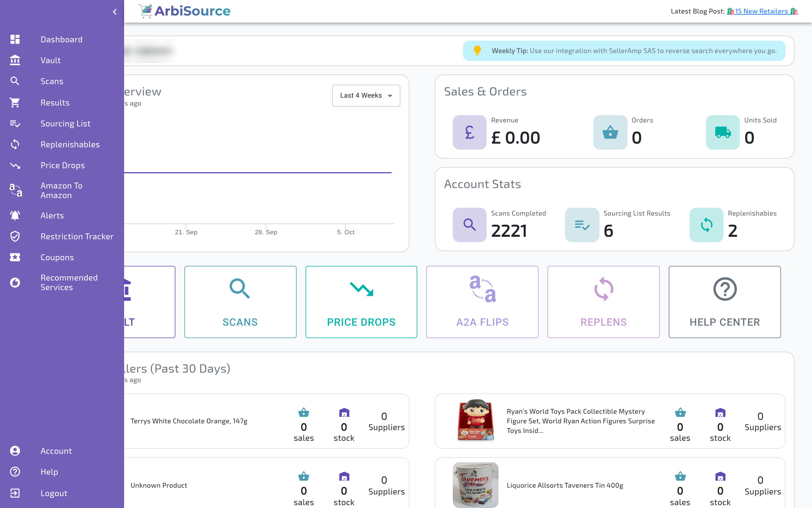Go to Dashboard menu item
The width and height of the screenshot is (812, 508).
pyautogui.click(x=62, y=39)
